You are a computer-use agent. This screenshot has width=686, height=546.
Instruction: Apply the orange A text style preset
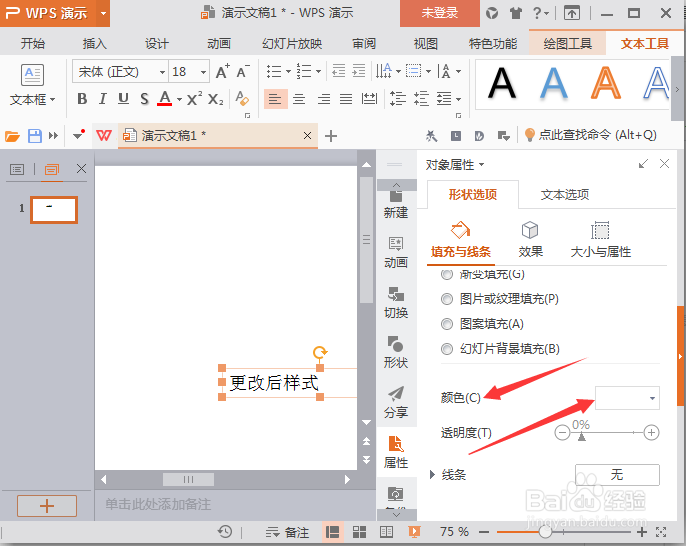click(606, 83)
